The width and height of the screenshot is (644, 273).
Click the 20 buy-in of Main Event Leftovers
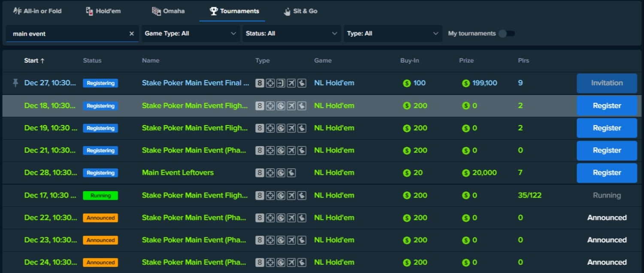click(x=418, y=173)
